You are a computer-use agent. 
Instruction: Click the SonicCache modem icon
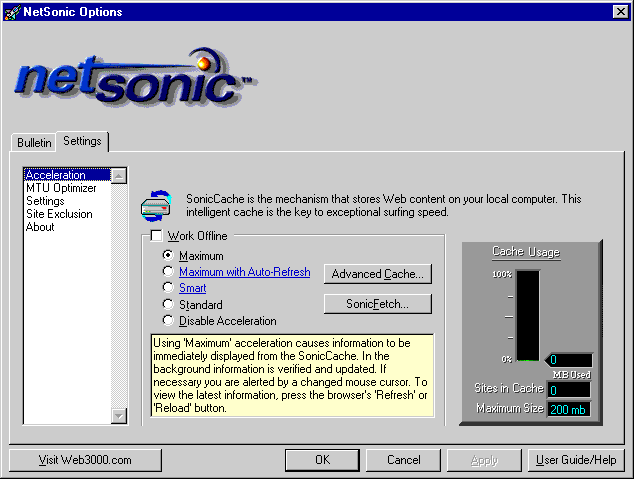[156, 206]
